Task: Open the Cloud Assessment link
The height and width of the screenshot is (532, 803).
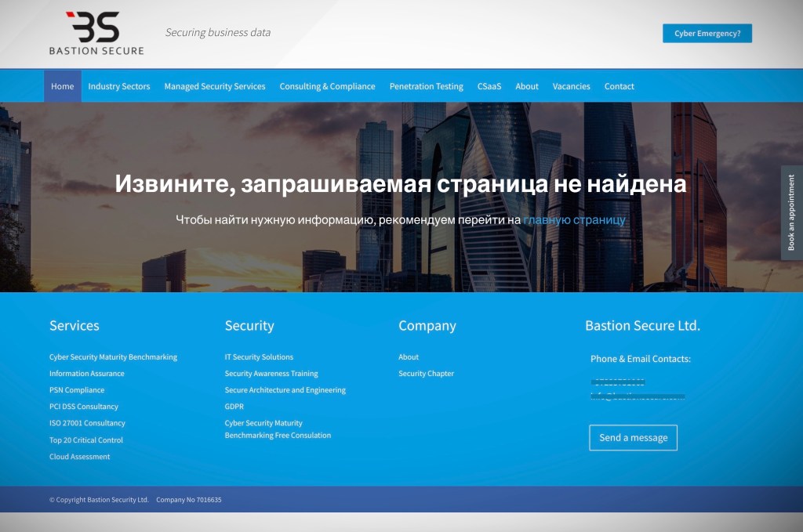Action: (79, 457)
